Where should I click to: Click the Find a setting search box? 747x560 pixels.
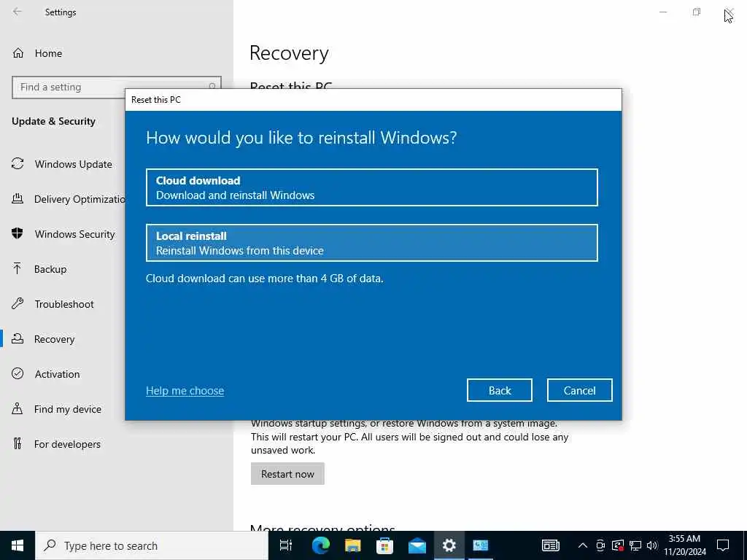pos(116,87)
